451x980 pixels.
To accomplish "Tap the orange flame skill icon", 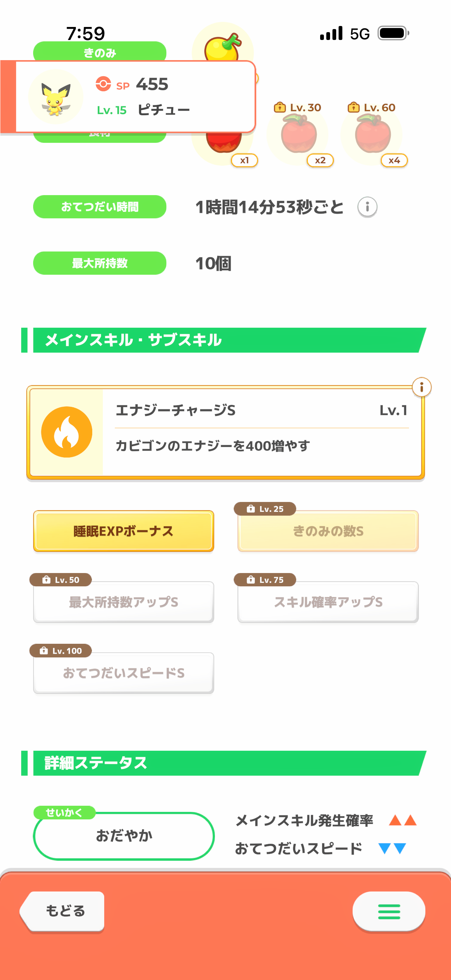I will click(x=67, y=432).
